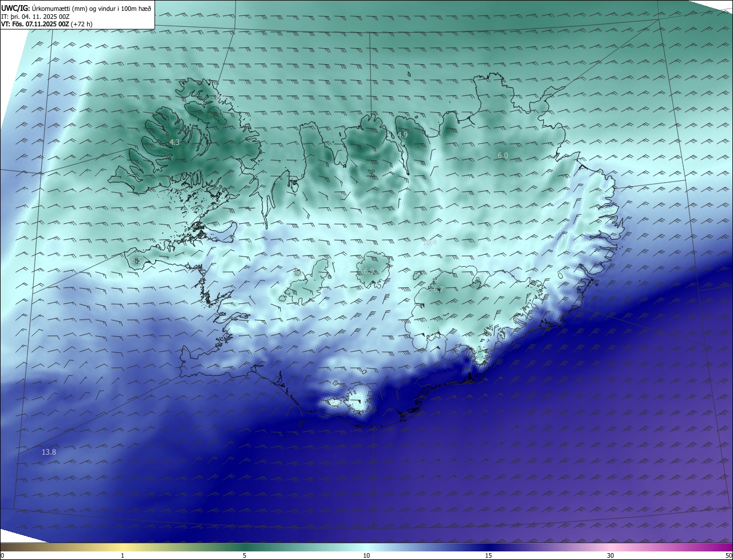Click the color scale tick labeled 10
The width and height of the screenshot is (733, 560).
[366, 555]
